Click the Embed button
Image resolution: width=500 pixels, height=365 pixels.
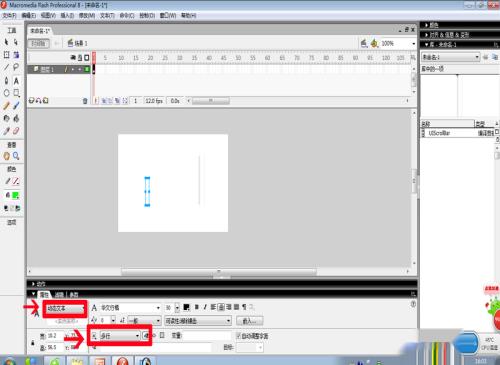[249, 321]
